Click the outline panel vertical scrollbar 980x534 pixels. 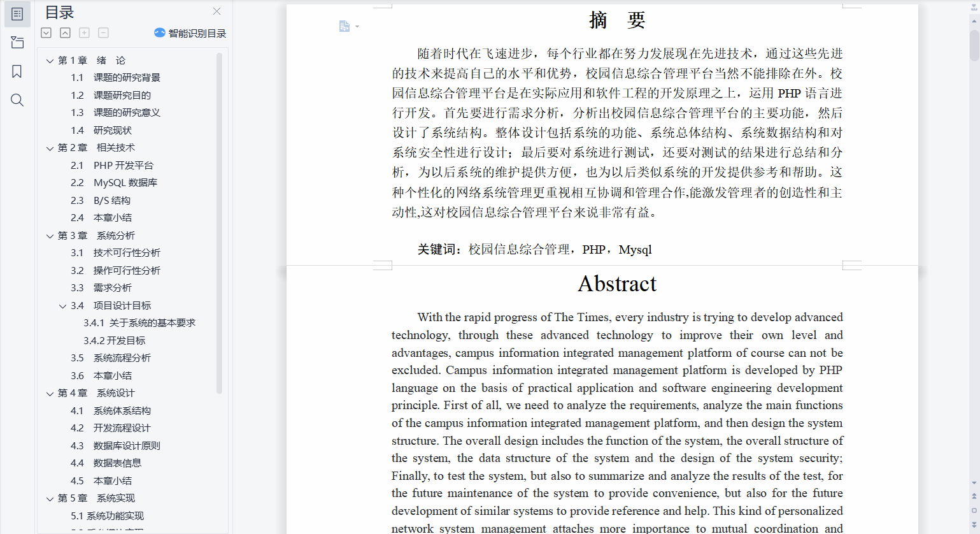pos(219,223)
